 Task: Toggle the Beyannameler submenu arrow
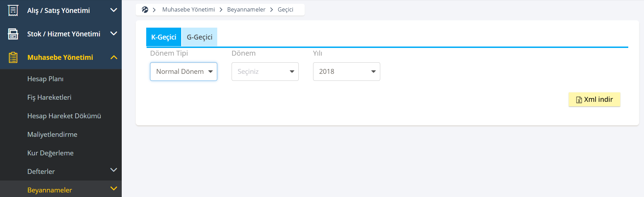114,189
